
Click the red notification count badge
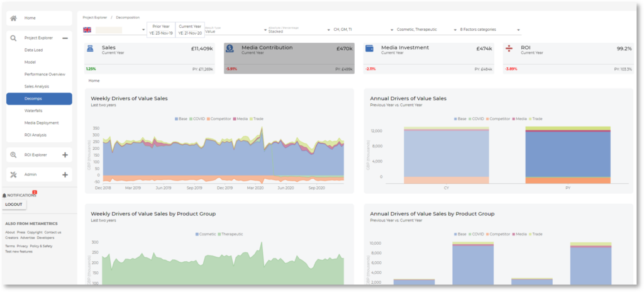[35, 193]
